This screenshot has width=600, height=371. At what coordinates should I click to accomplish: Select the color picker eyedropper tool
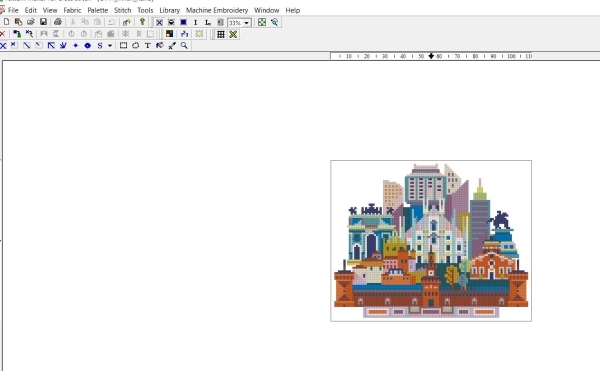(172, 46)
